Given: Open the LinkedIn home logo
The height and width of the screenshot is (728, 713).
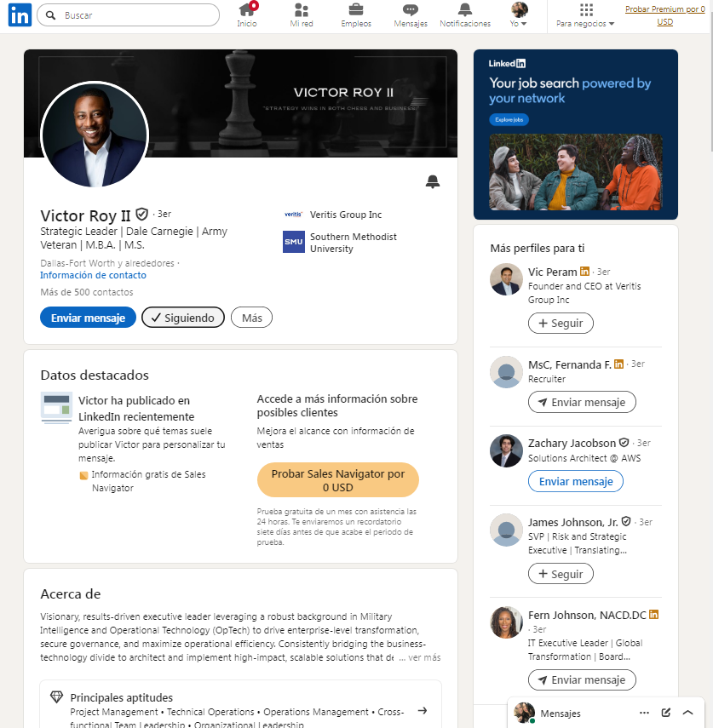Looking at the screenshot, I should [x=20, y=14].
